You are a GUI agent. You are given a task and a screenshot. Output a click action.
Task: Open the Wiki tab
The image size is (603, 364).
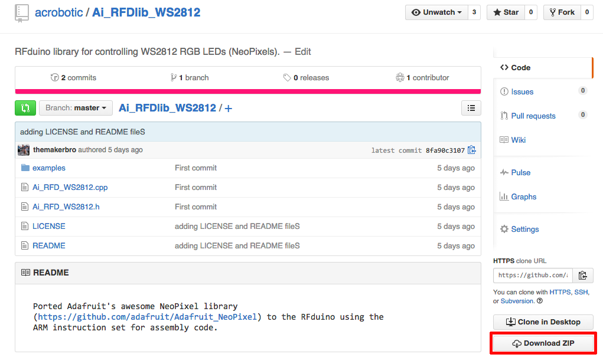(x=519, y=140)
